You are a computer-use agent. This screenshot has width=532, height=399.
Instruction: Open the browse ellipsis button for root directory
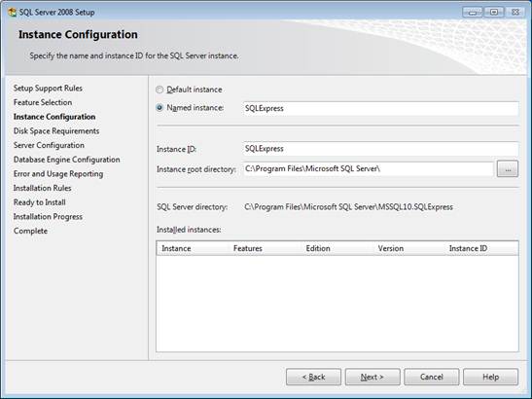click(x=508, y=168)
